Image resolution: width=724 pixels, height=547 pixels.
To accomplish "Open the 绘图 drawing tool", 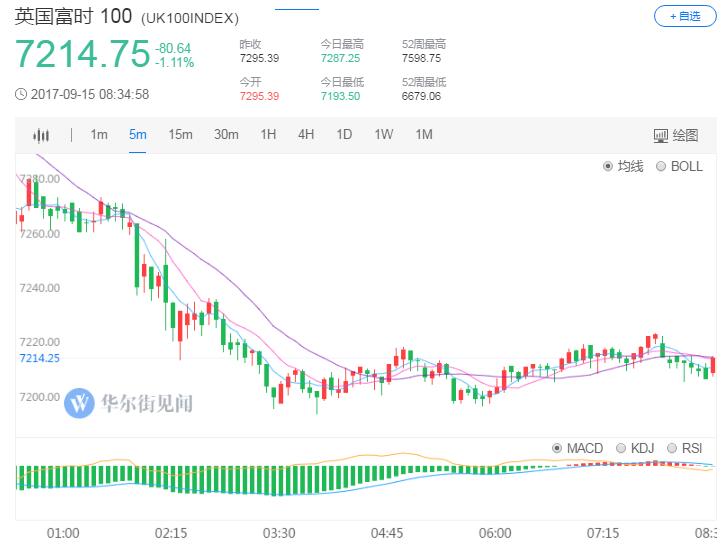I will click(676, 135).
